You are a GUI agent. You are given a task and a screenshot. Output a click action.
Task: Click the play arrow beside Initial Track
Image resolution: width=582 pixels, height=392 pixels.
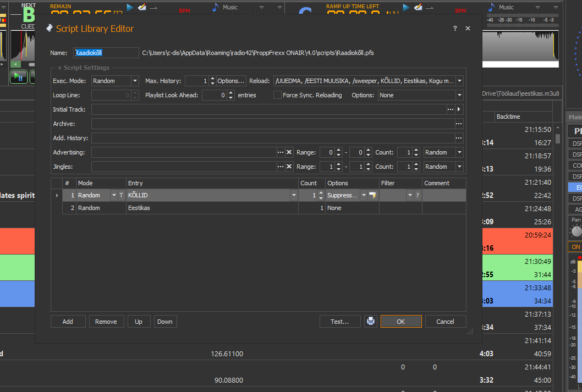pyautogui.click(x=459, y=109)
